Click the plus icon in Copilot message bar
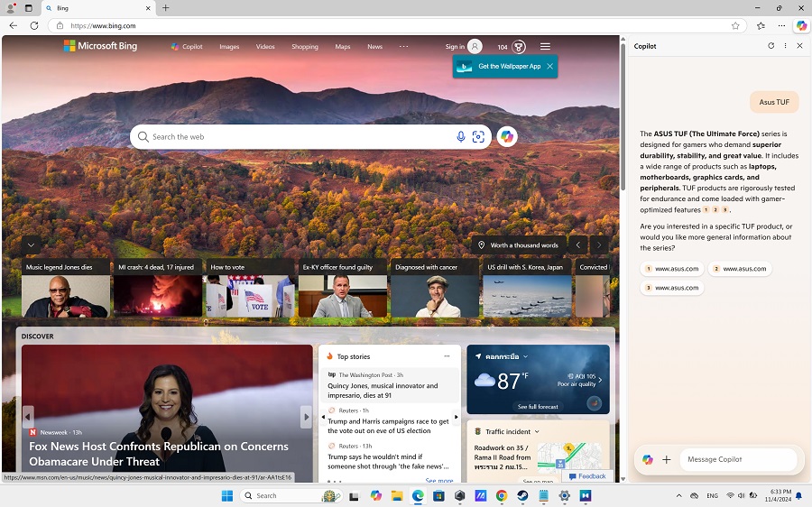812x507 pixels. (x=667, y=459)
